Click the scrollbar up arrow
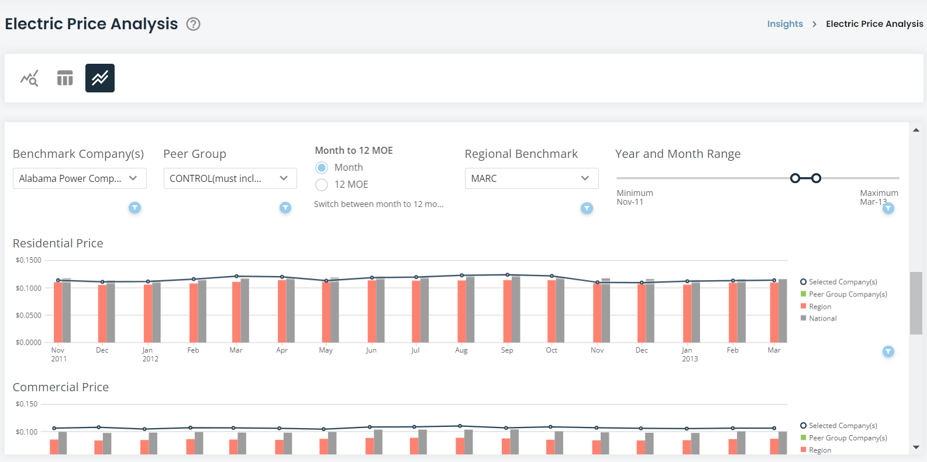 pyautogui.click(x=916, y=130)
